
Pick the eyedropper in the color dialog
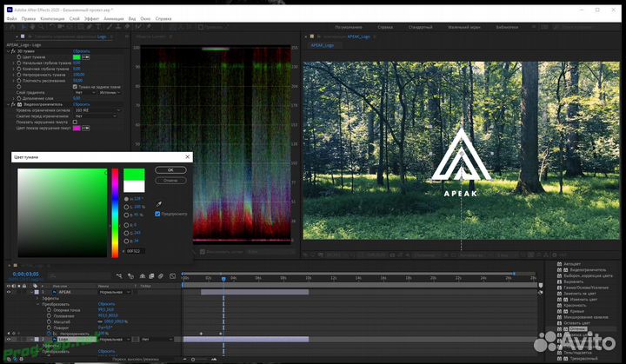(x=157, y=202)
